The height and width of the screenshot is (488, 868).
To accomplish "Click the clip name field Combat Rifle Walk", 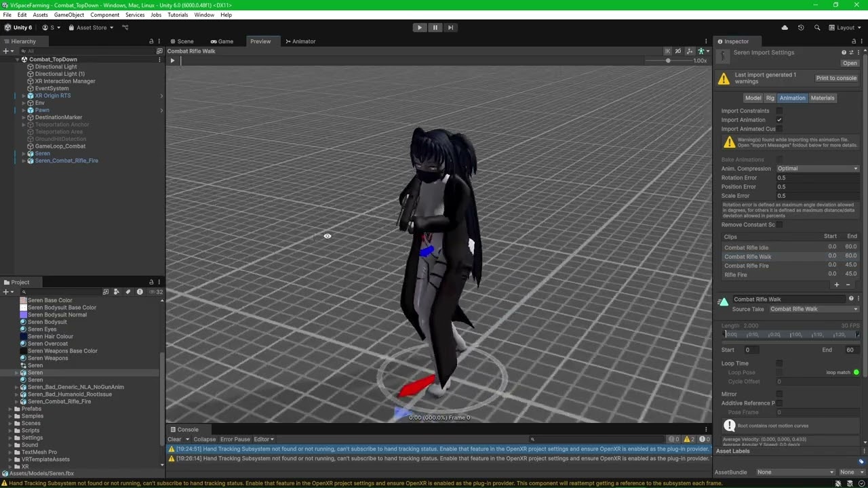I will [789, 299].
